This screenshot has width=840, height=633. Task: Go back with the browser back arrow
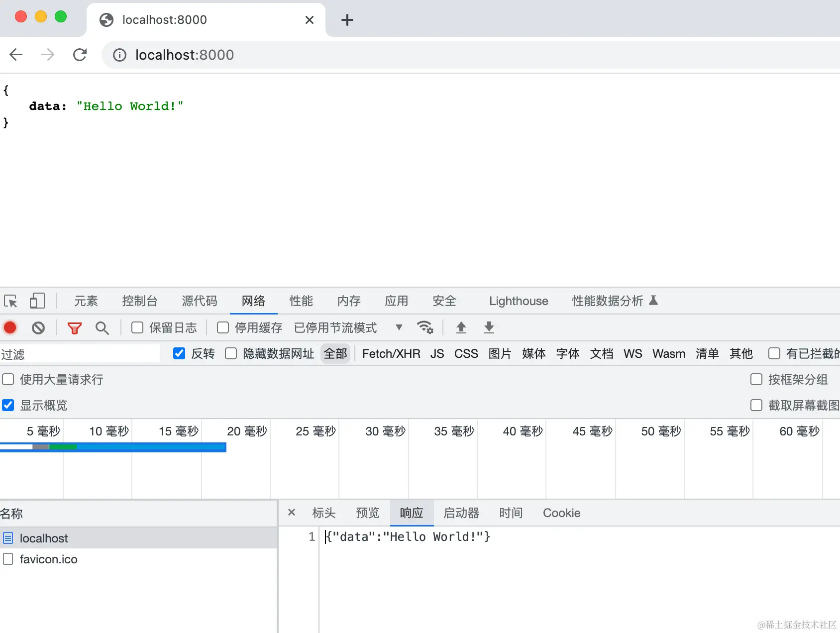16,54
